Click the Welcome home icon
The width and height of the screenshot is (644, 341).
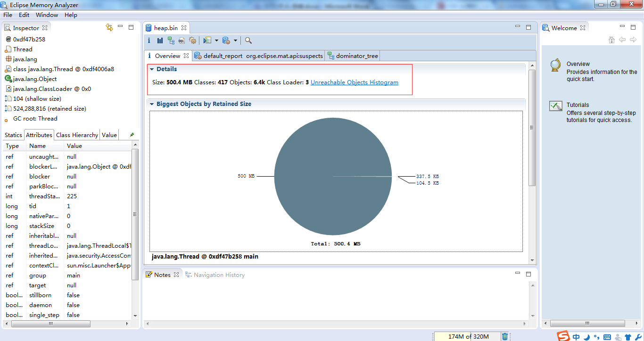[611, 40]
